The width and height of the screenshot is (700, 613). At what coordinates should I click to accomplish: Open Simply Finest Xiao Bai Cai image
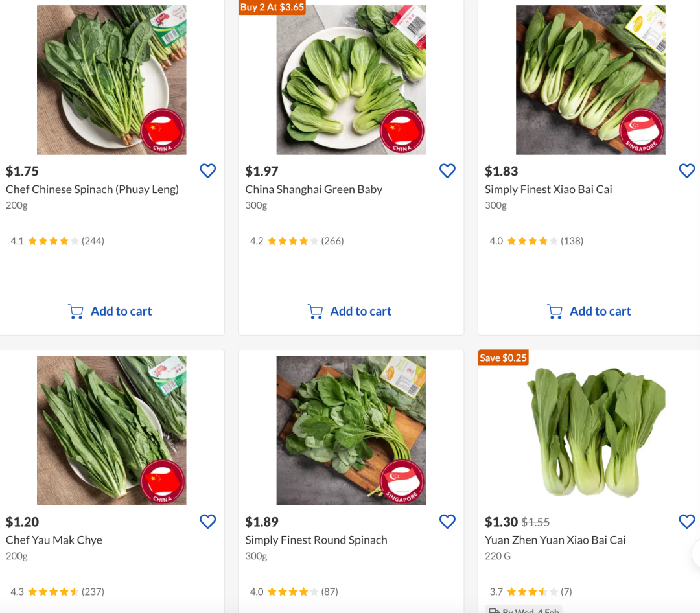tap(590, 80)
